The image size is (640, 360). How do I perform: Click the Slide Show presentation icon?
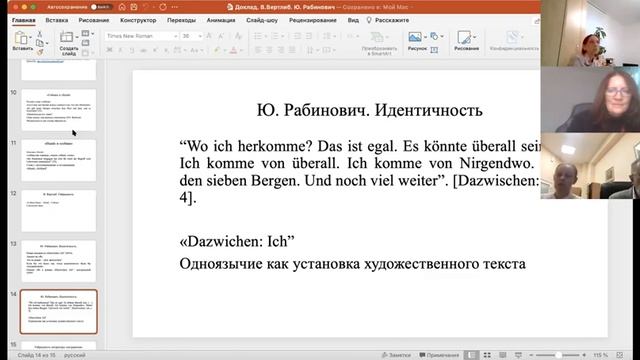pyautogui.click(x=518, y=355)
